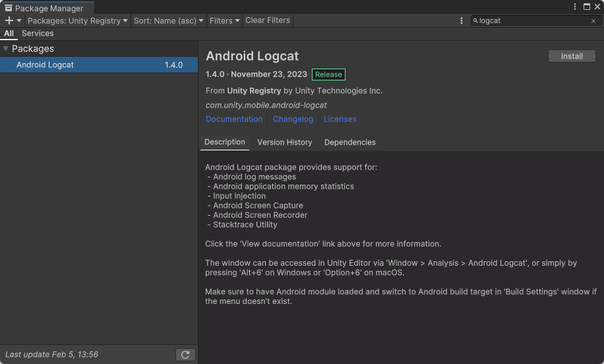Click the refresh package list icon
The height and width of the screenshot is (364, 604).
pyautogui.click(x=185, y=355)
